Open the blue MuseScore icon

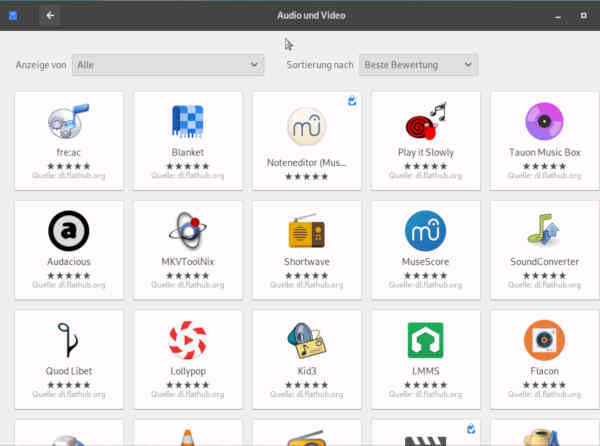pyautogui.click(x=426, y=231)
